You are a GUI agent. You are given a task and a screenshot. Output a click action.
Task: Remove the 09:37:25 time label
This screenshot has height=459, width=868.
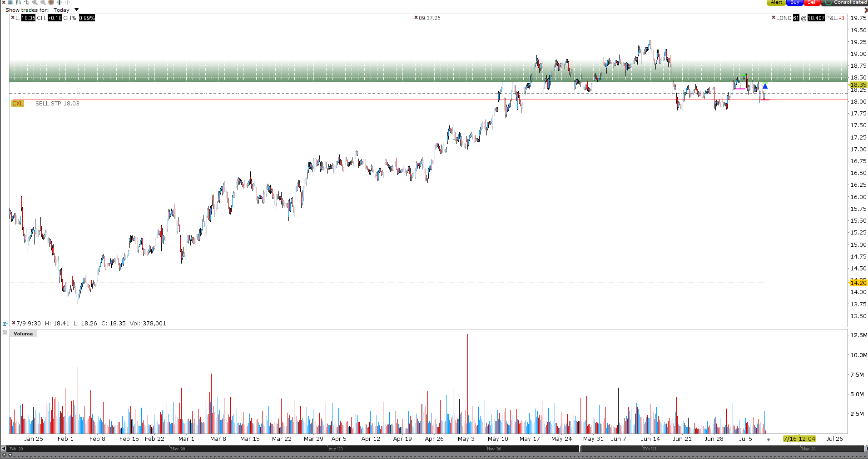tap(416, 18)
